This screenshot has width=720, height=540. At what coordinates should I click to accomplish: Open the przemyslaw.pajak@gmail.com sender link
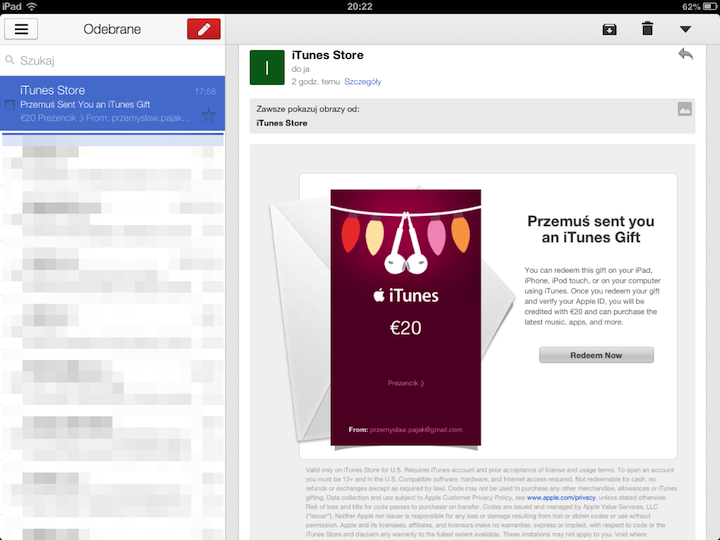416,430
